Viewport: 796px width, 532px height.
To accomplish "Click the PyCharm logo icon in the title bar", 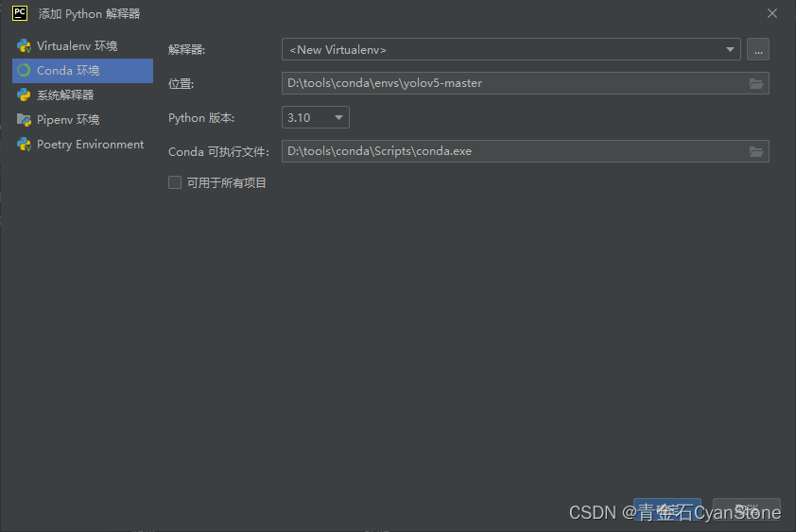I will 20,13.
